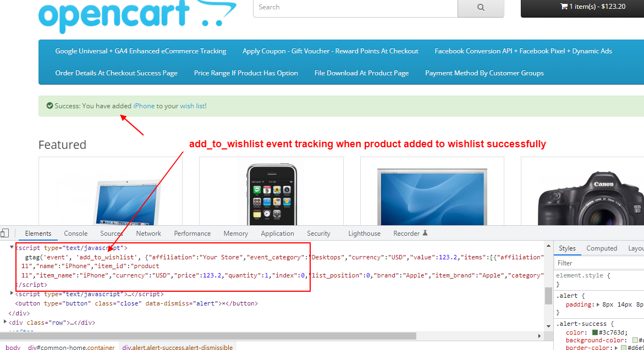Click the horizontal scroll right arrow in Elements
The height and width of the screenshot is (350, 644).
540,336
